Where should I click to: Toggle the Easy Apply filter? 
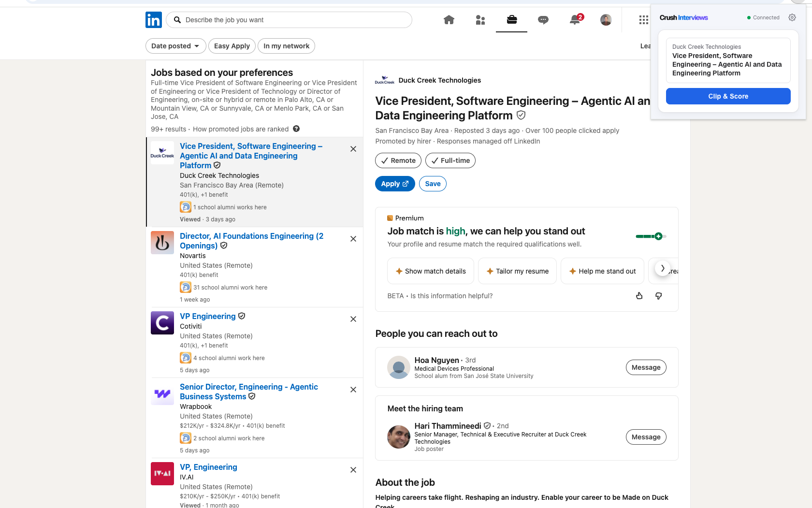tap(232, 46)
